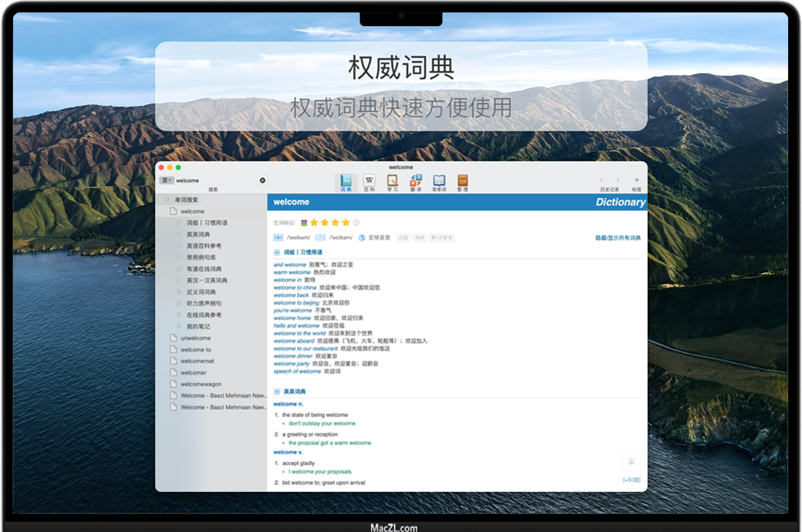Open the 背单词 vocabulary memorization icon

439,180
